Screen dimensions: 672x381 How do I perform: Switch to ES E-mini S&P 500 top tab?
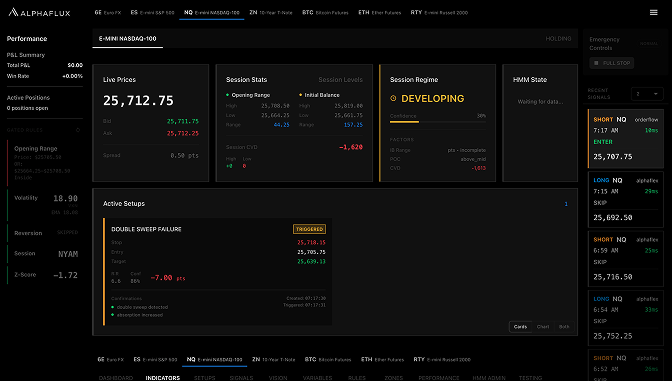153,12
